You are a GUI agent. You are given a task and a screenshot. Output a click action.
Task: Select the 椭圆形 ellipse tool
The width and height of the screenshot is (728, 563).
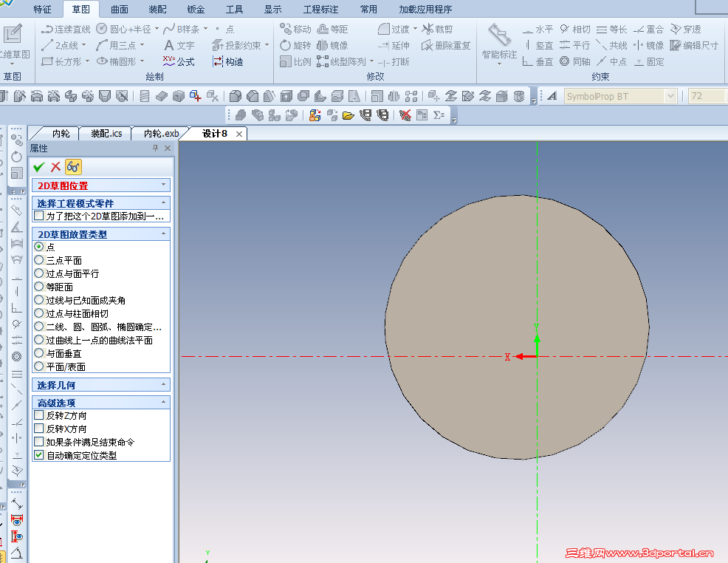pyautogui.click(x=117, y=61)
